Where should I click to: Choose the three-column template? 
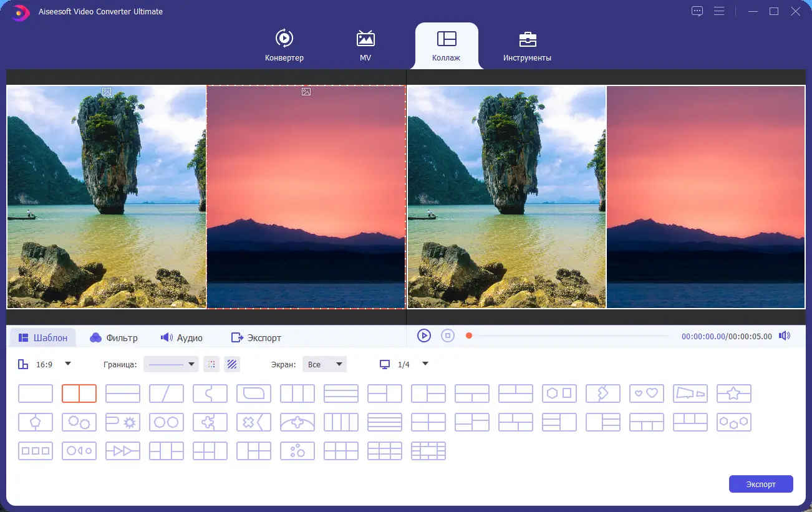point(297,394)
